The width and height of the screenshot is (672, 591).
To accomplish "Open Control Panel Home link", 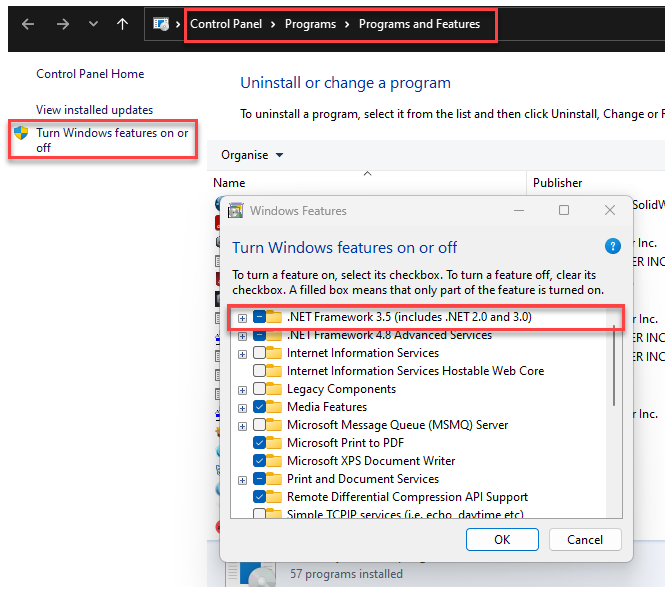I will click(90, 74).
